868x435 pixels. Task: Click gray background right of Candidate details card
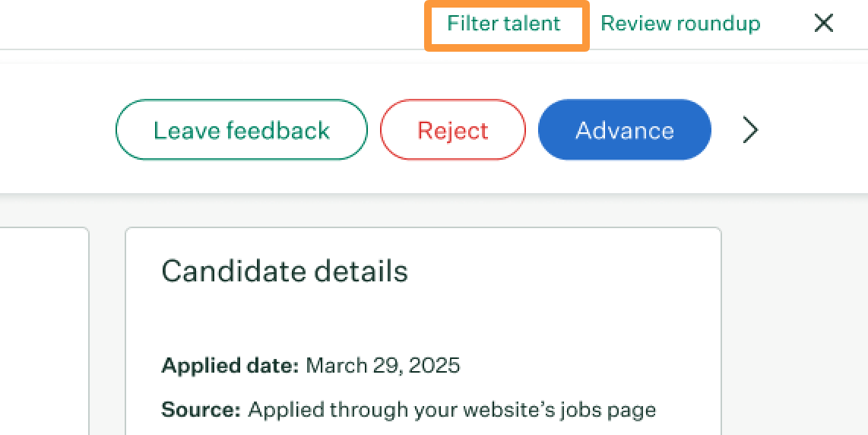(794, 332)
